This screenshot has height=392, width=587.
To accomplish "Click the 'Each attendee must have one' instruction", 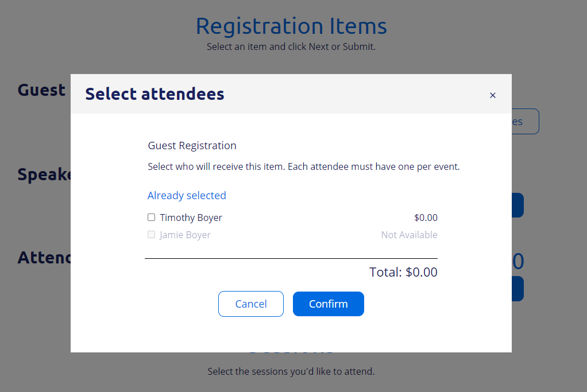I will [x=303, y=168].
